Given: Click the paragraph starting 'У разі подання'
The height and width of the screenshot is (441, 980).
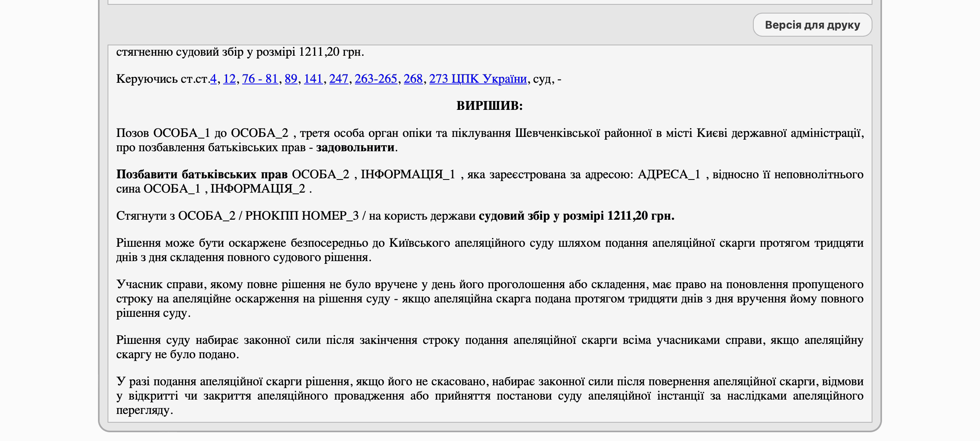Looking at the screenshot, I should tap(490, 396).
